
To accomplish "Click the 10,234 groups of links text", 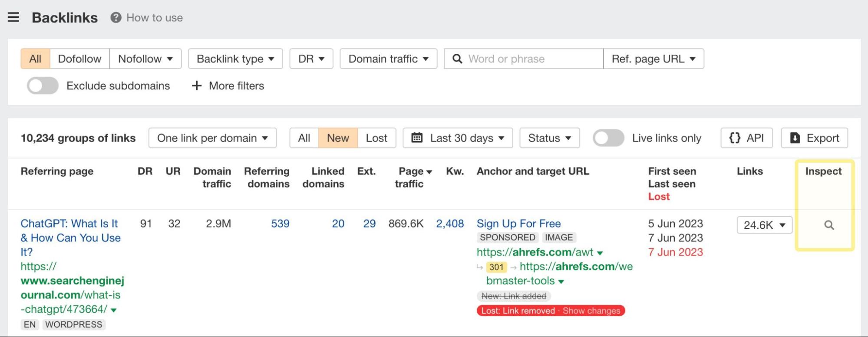I will click(x=78, y=138).
